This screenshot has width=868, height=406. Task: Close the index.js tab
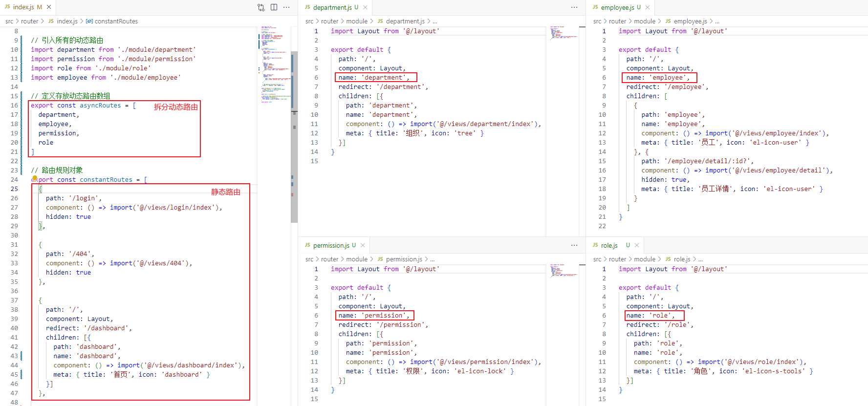(49, 7)
